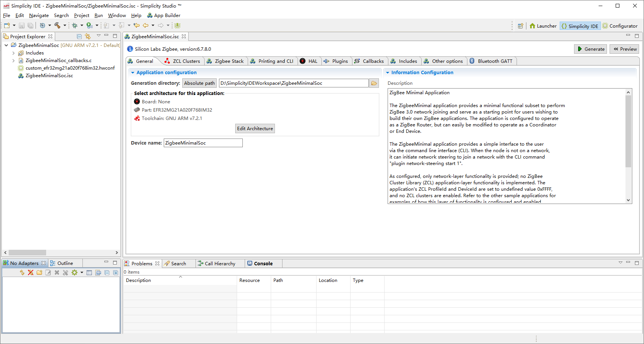Image resolution: width=644 pixels, height=344 pixels.
Task: Close the No Adapters view tab
Action: coord(43,263)
